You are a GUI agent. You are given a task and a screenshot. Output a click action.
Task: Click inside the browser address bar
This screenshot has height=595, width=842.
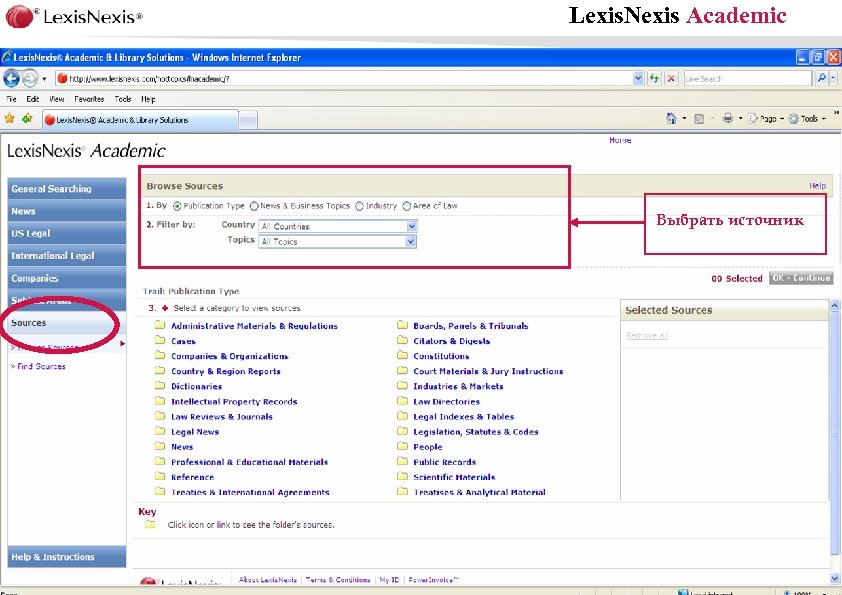[x=300, y=77]
